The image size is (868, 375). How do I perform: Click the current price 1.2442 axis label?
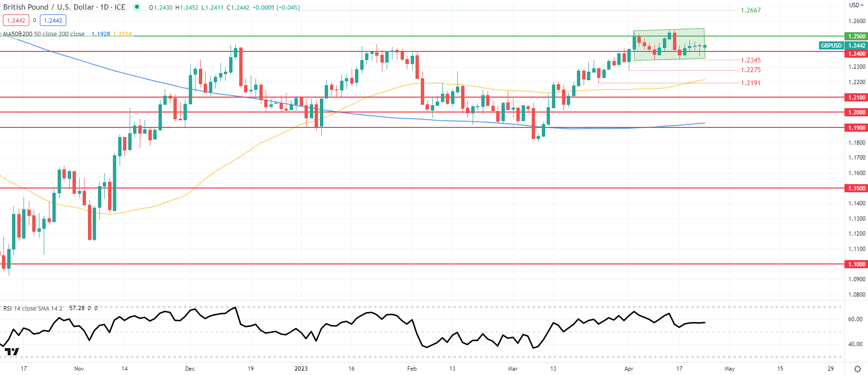(856, 46)
